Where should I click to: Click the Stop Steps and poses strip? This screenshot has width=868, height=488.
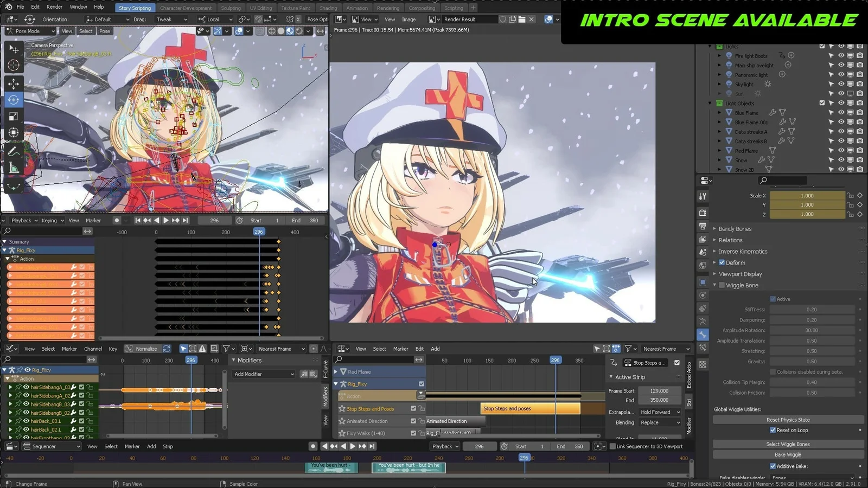(x=530, y=408)
